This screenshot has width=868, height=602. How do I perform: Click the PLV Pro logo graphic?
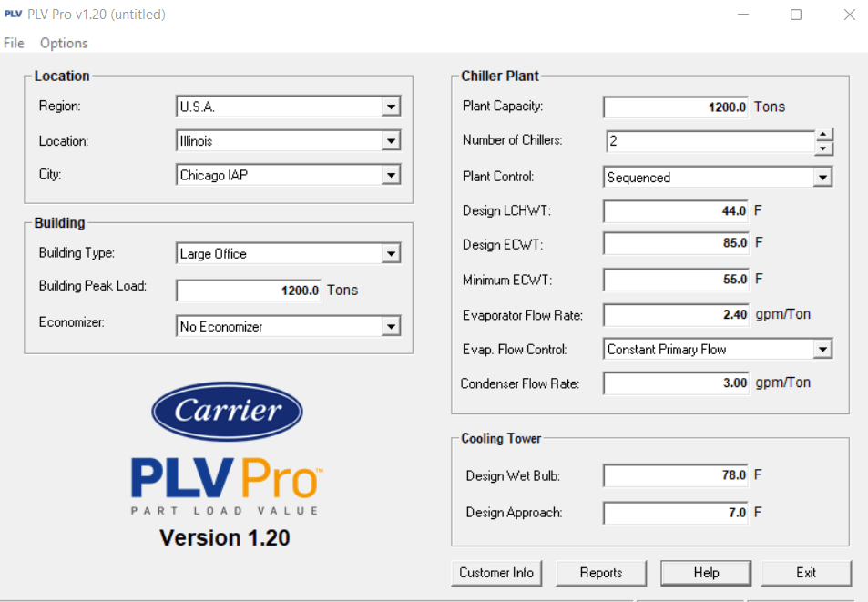(226, 478)
